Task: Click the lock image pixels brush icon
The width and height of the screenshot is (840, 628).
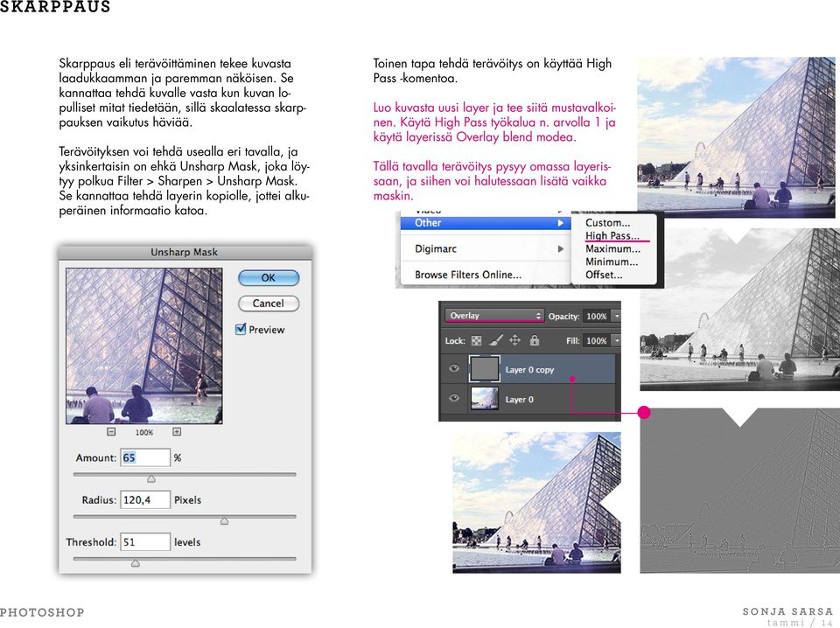Action: (496, 340)
